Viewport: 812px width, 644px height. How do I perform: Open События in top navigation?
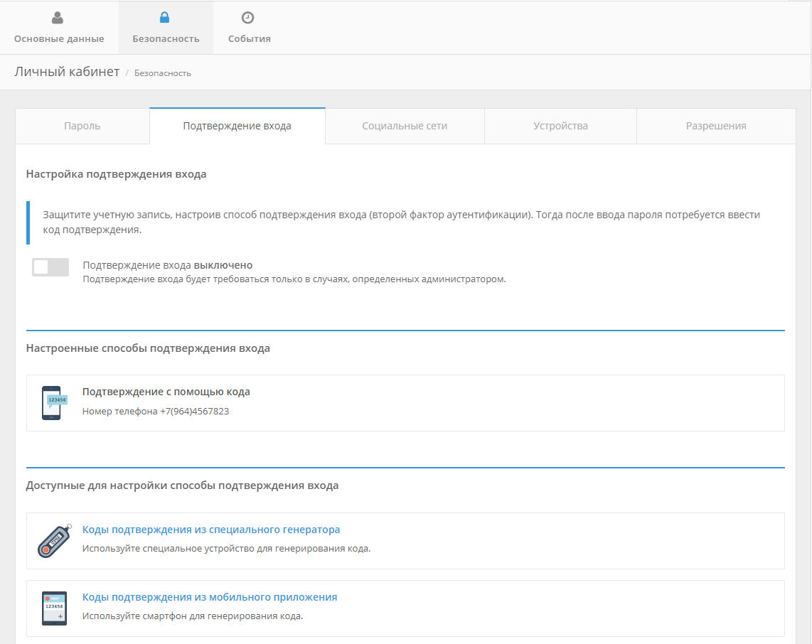coord(249,38)
